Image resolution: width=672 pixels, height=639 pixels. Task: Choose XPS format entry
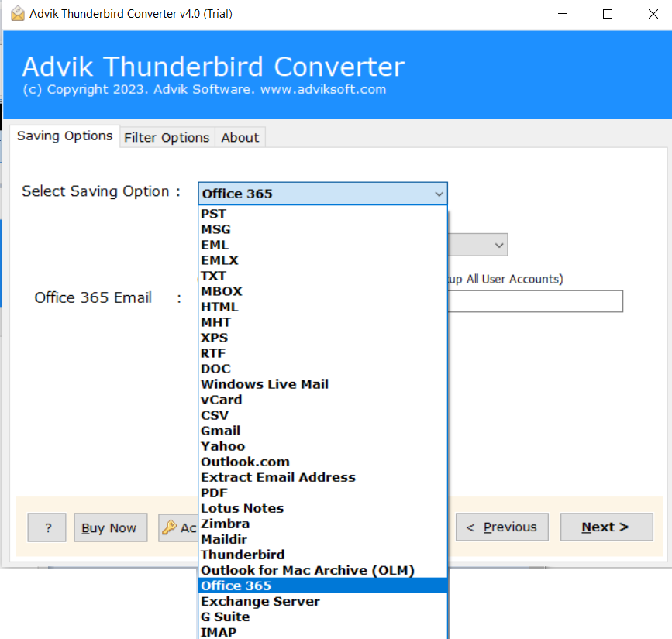coord(322,338)
